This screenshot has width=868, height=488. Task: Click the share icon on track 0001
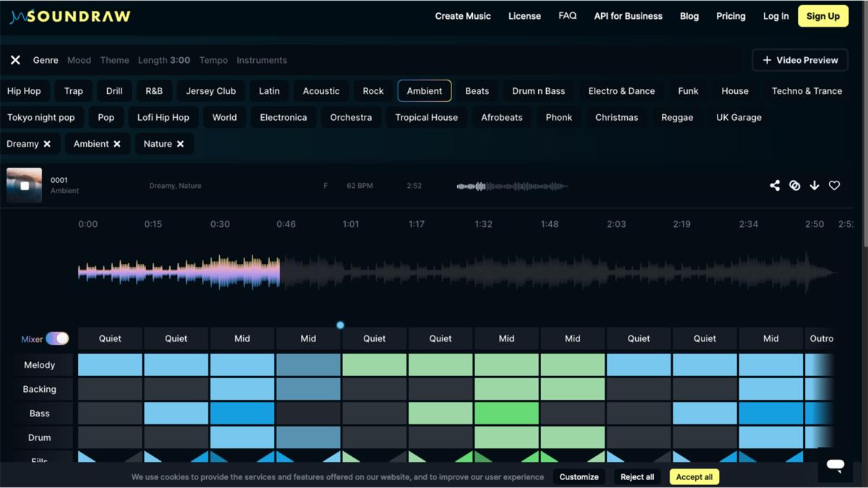pyautogui.click(x=775, y=186)
